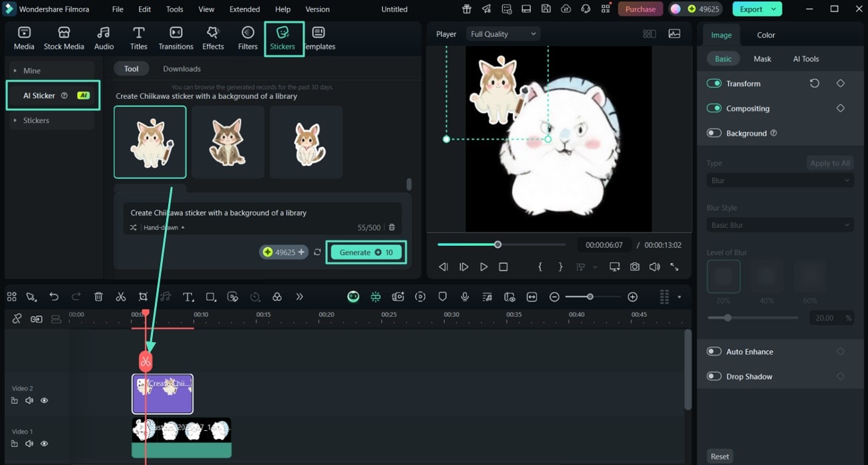Click the Stop button in player
The width and height of the screenshot is (868, 465).
coord(503,267)
